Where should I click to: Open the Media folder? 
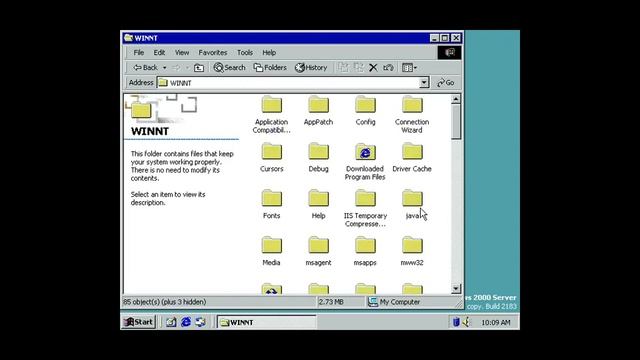tap(271, 251)
